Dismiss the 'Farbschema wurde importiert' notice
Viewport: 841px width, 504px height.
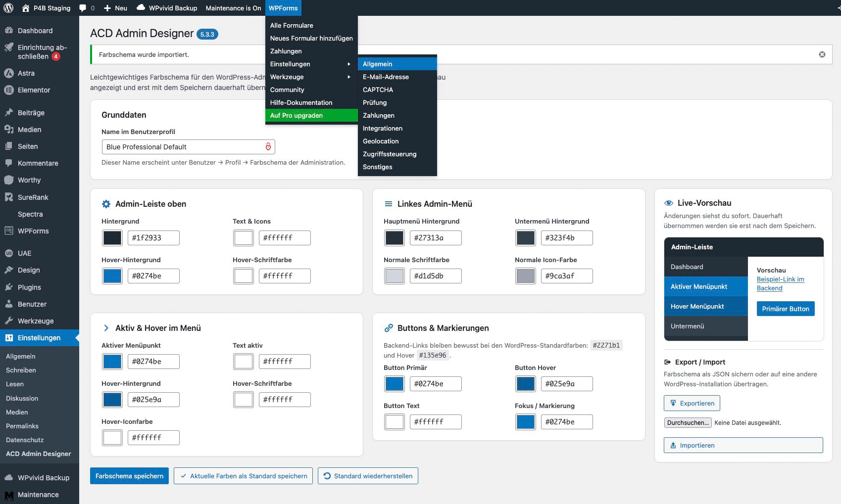822,54
